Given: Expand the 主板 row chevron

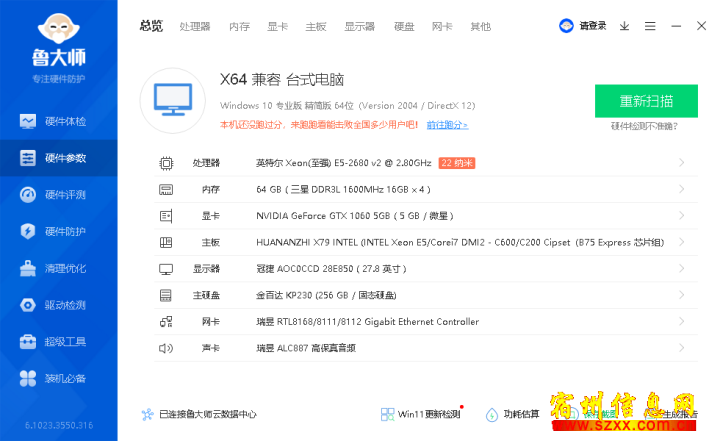Looking at the screenshot, I should point(682,242).
